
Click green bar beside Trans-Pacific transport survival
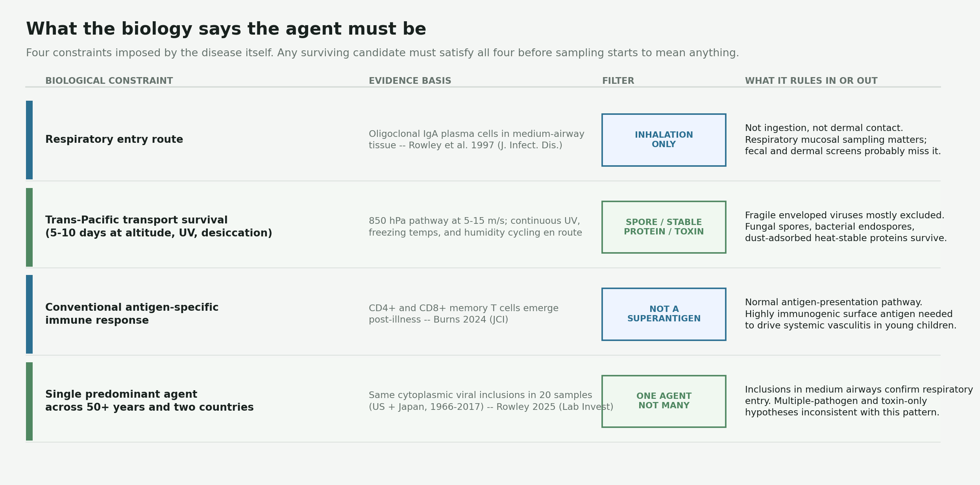(29, 227)
